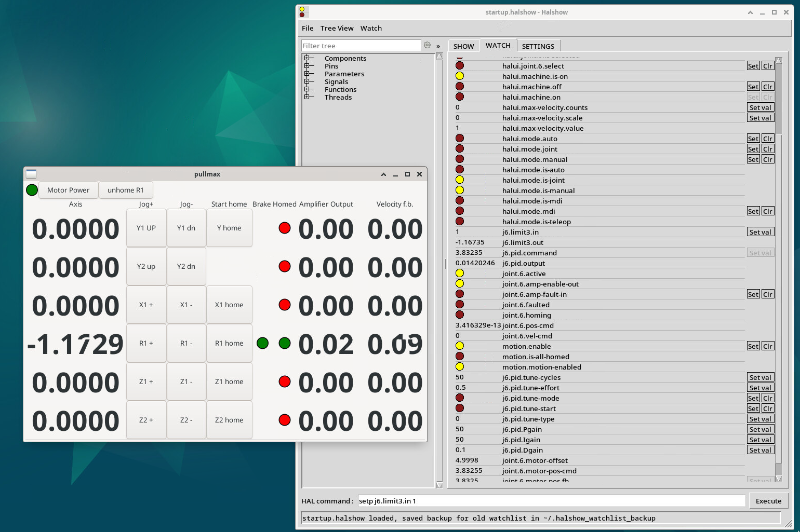Click the watch list vertical scrollbar

point(778,99)
